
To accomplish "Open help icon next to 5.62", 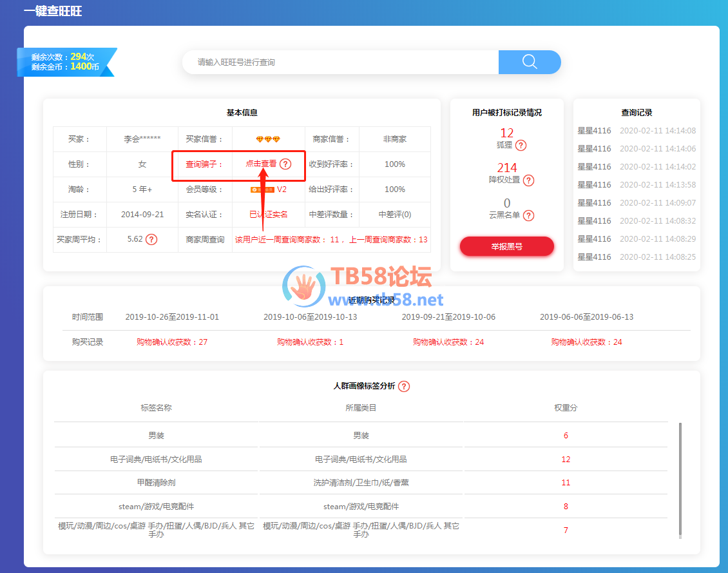I will (151, 240).
